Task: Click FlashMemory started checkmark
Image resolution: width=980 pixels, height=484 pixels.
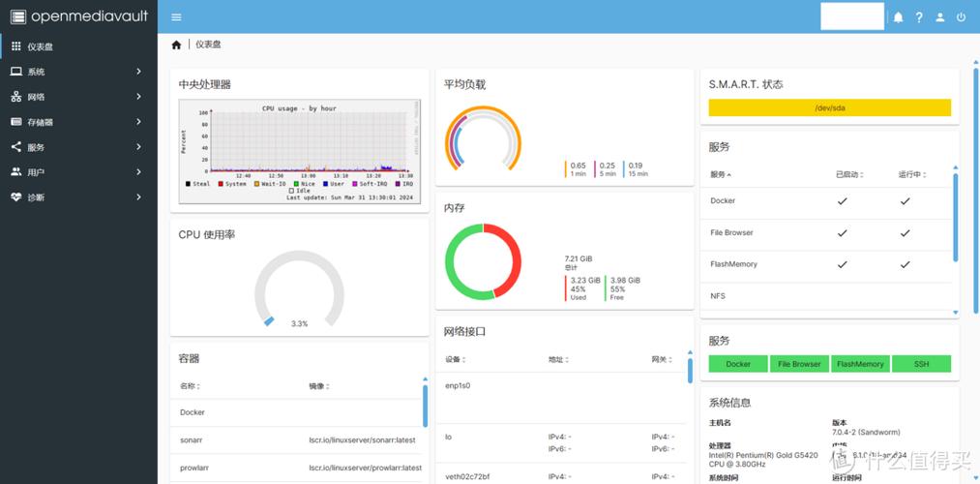Action: (x=842, y=264)
